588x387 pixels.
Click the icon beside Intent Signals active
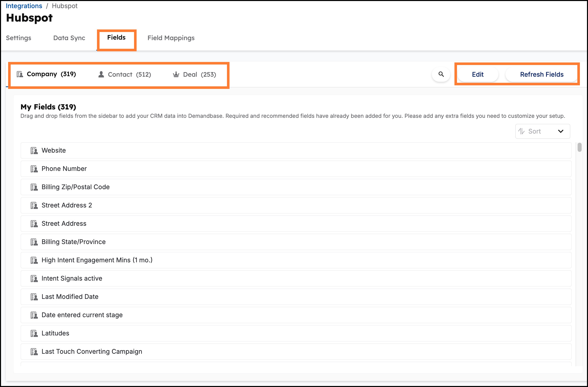pyautogui.click(x=34, y=279)
